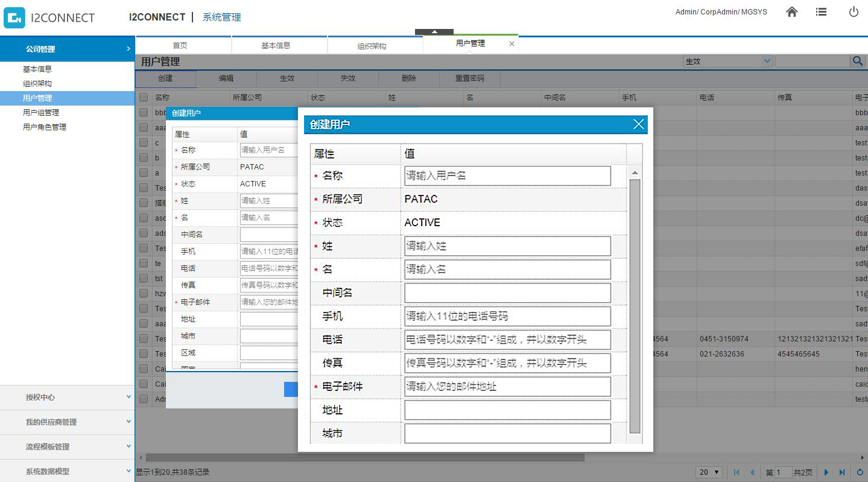Check the row checkbox for tst
This screenshot has height=482, width=868.
click(x=144, y=278)
